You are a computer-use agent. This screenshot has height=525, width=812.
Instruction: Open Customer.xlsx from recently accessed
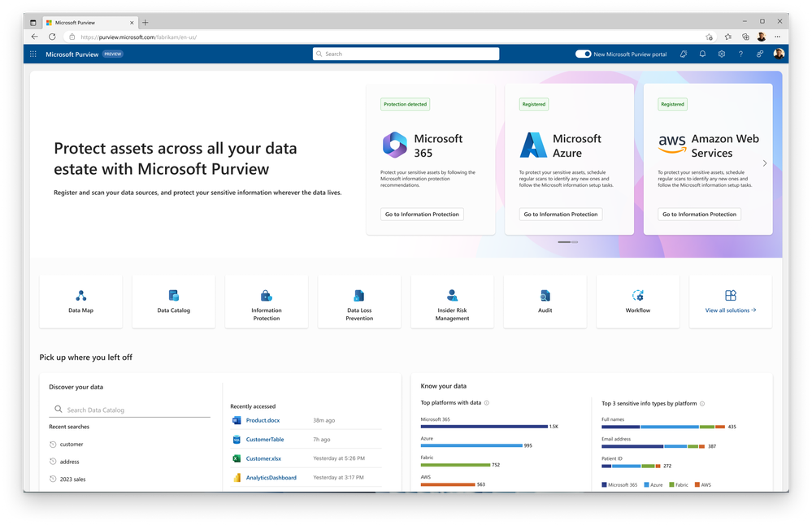click(263, 458)
